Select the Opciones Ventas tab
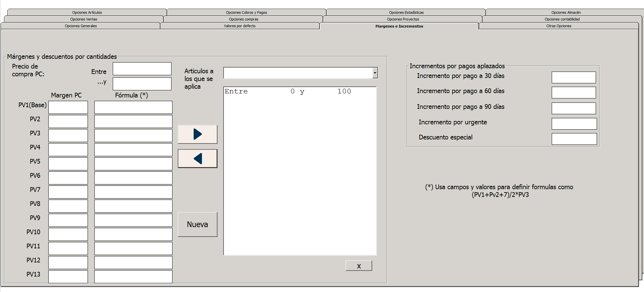The width and height of the screenshot is (644, 292). 84,19
